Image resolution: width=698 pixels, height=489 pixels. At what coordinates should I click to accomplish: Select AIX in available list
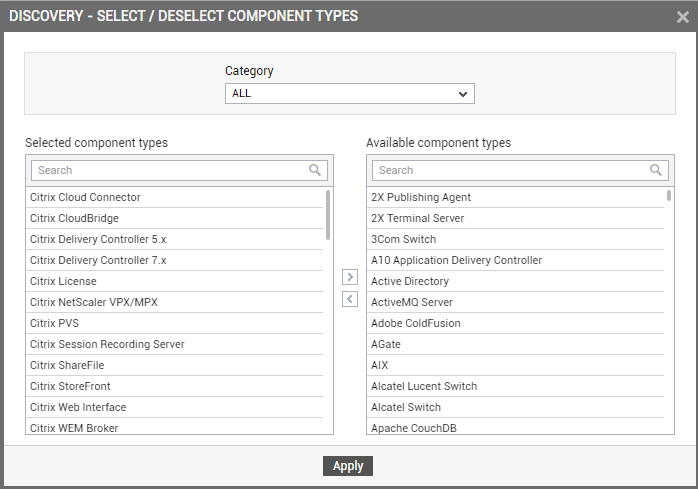tap(516, 365)
